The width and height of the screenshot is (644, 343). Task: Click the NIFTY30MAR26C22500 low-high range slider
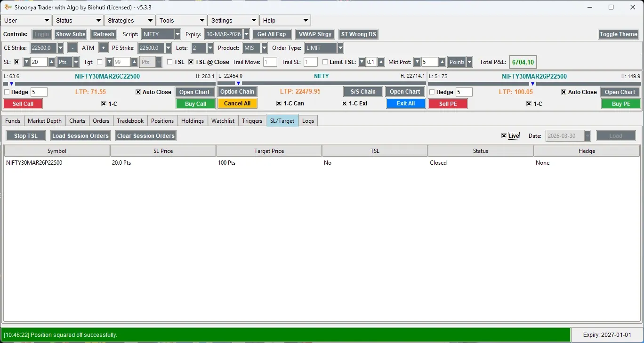[109, 84]
